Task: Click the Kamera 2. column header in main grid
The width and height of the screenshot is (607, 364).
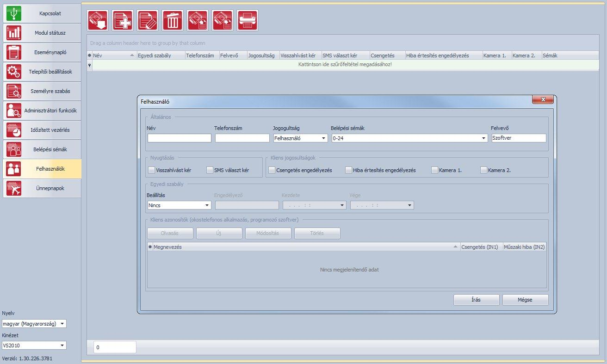Action: (526, 56)
